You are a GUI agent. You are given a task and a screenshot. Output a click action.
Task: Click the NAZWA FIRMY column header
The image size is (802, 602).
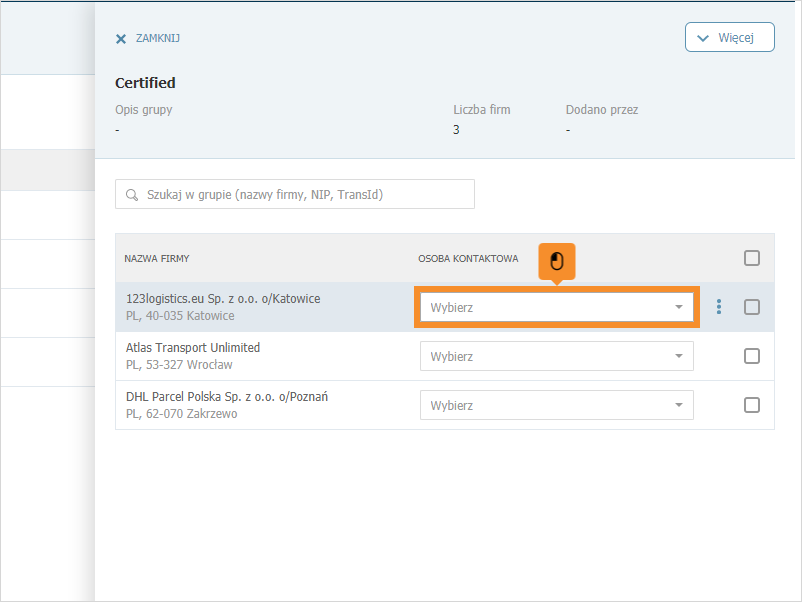click(x=157, y=259)
